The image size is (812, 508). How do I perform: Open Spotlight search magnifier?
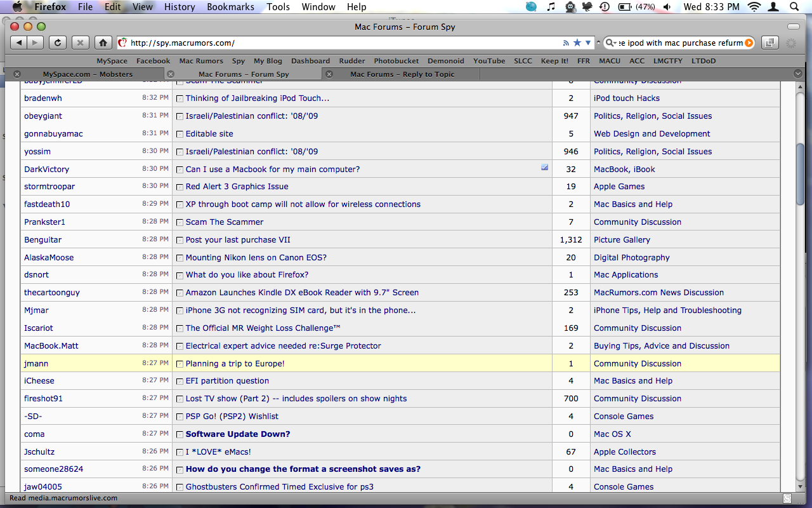coord(796,7)
